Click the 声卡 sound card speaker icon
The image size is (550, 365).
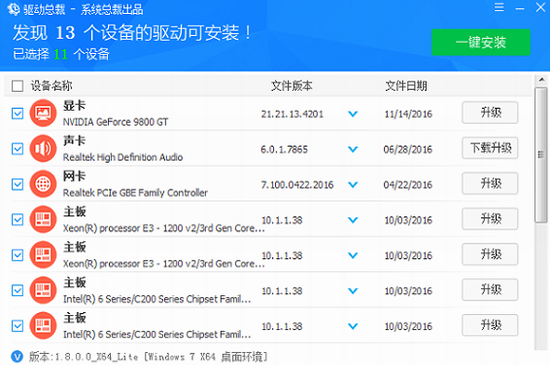[x=43, y=149]
